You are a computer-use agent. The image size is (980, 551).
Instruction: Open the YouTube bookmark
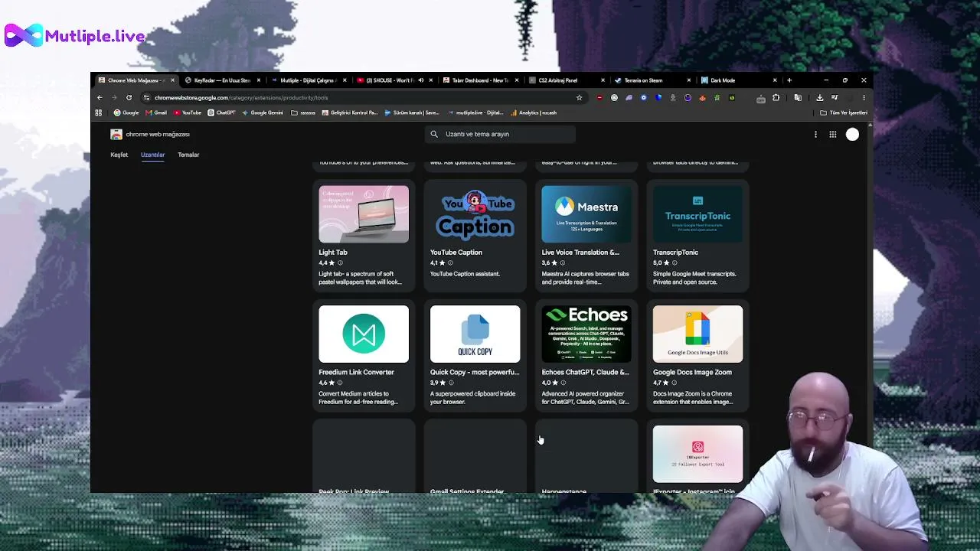click(188, 112)
